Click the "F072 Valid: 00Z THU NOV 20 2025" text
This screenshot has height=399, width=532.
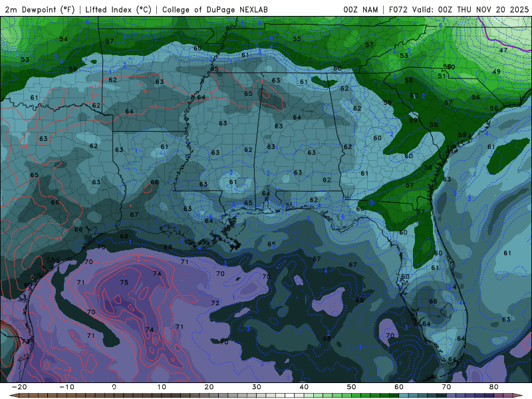459,9
